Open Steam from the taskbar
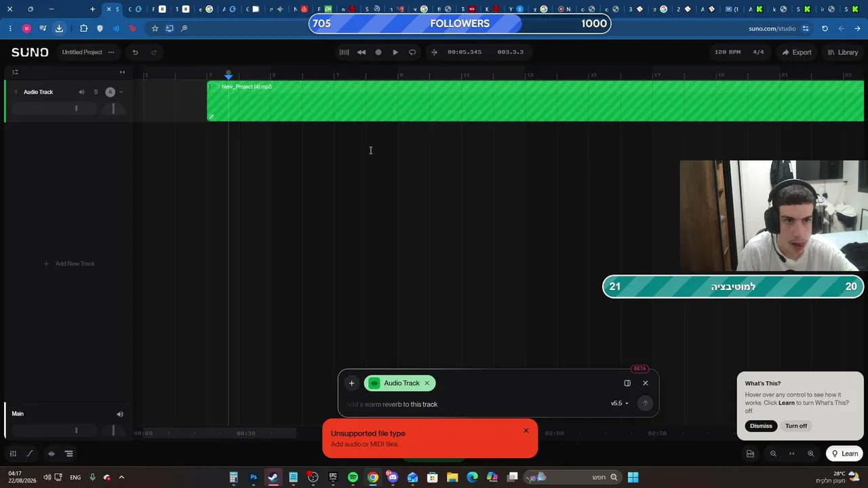868x488 pixels. click(x=273, y=477)
